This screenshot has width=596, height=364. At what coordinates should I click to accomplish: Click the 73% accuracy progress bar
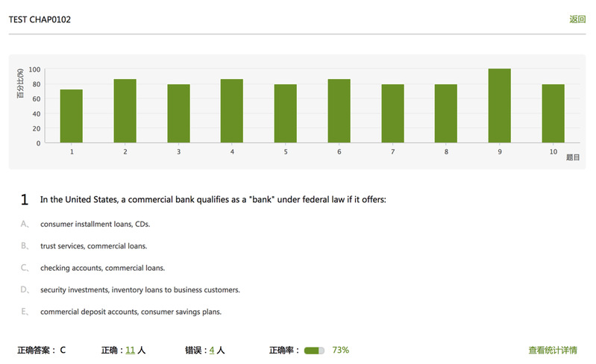pos(314,351)
